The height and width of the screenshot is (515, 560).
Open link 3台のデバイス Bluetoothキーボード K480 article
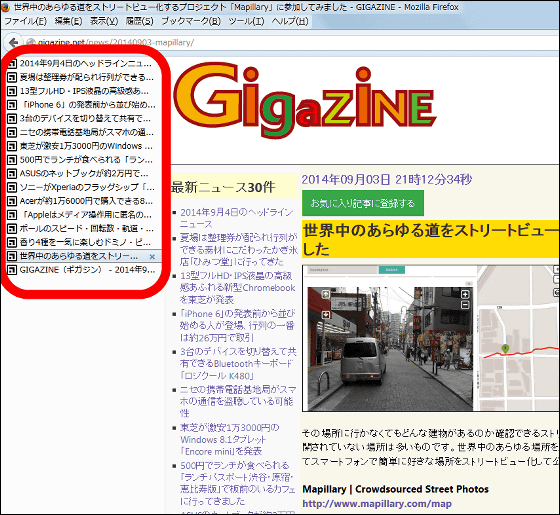pyautogui.click(x=238, y=364)
